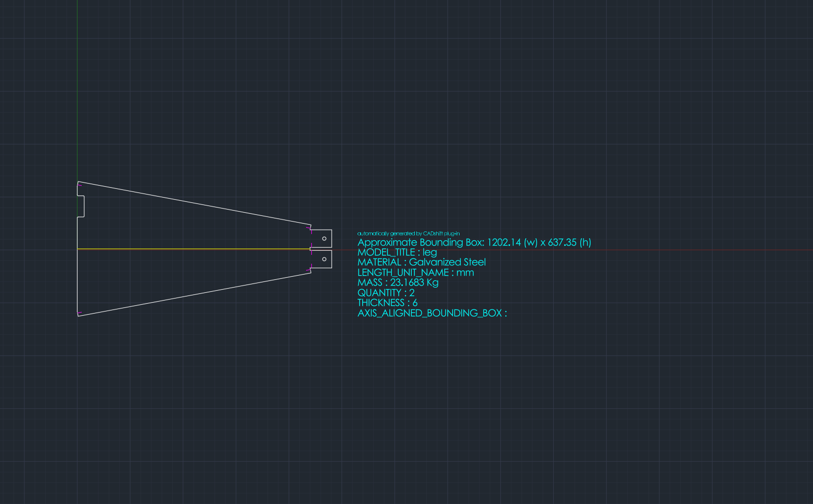
Task: Select the lower slanted white edge
Action: click(193, 294)
